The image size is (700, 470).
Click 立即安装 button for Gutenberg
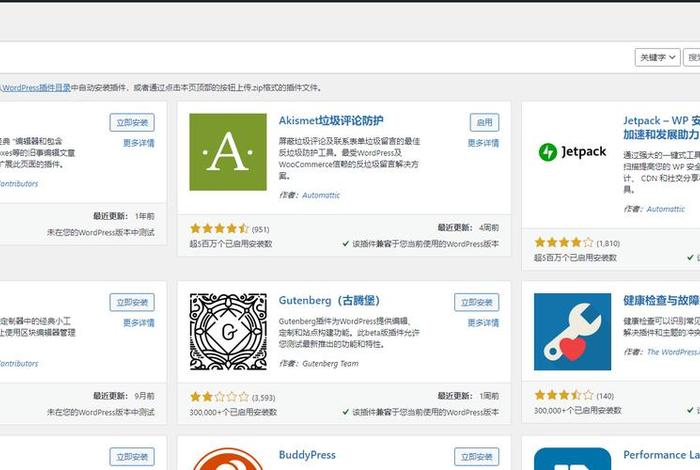pos(476,302)
